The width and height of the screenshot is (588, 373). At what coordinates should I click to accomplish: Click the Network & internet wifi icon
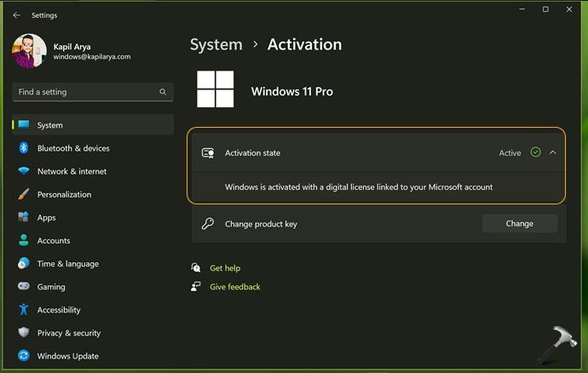click(24, 171)
